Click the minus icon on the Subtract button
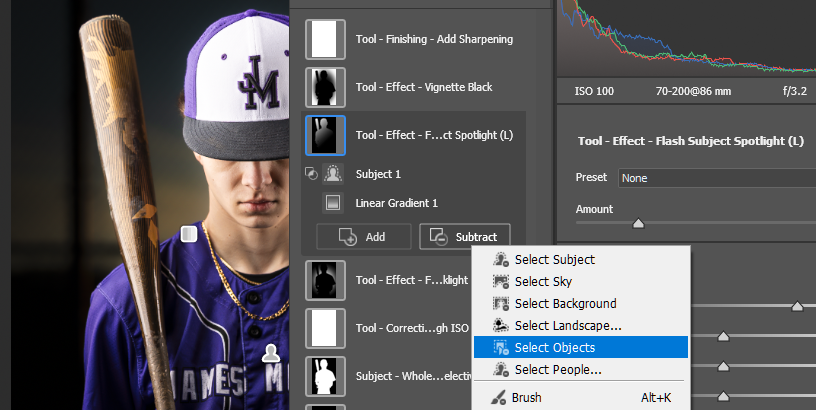Image resolution: width=816 pixels, height=410 pixels. [438, 237]
